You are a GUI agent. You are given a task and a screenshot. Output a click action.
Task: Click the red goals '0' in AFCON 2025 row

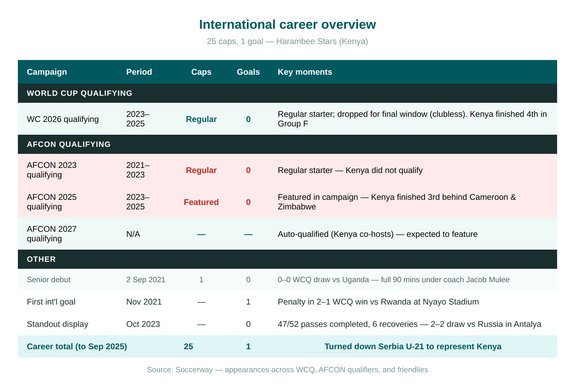(248, 202)
